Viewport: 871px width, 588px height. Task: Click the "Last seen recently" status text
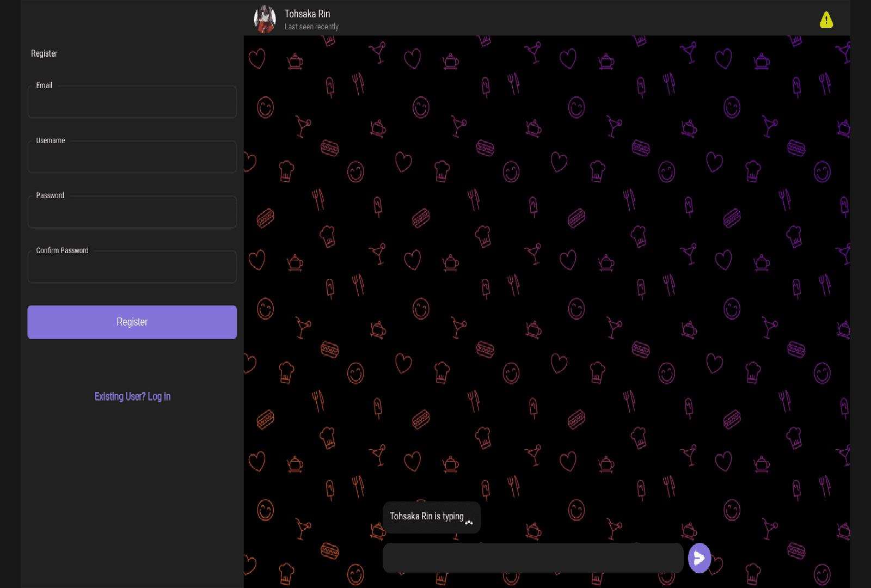click(311, 27)
